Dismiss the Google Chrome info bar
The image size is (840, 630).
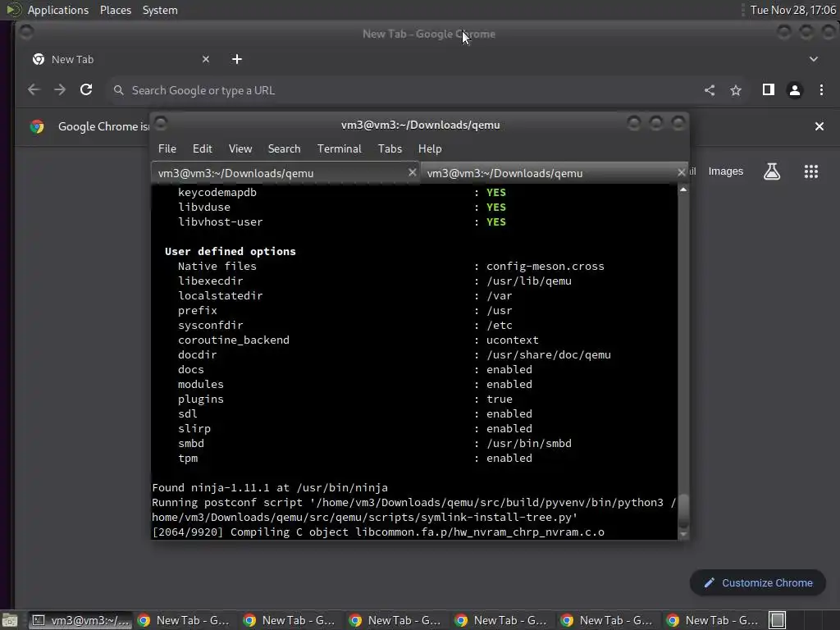click(x=819, y=126)
